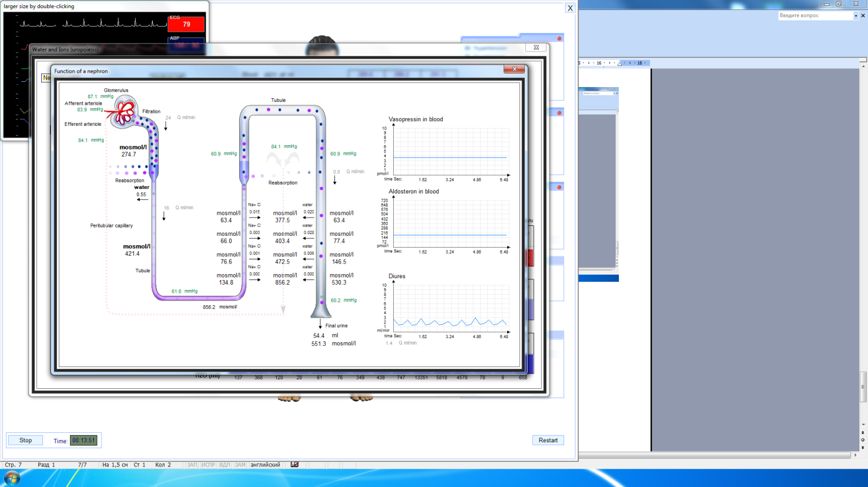Click the Peritubular capillary label
Screen dimensions: 868x487
(111, 226)
